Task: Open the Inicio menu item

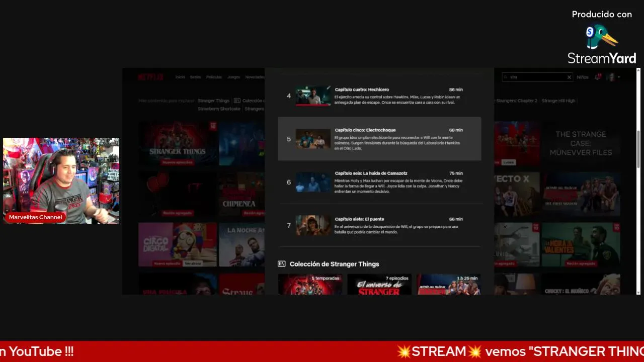Action: point(180,77)
